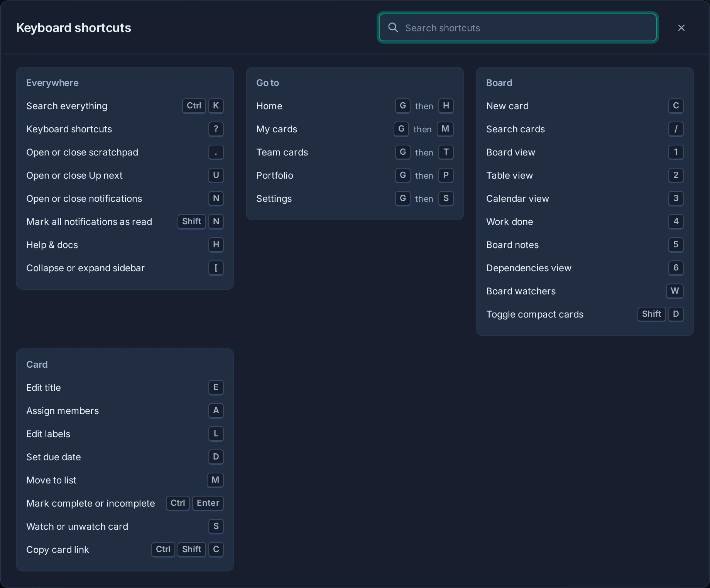Click Mark all notifications as read
710x588 pixels.
pyautogui.click(x=89, y=222)
